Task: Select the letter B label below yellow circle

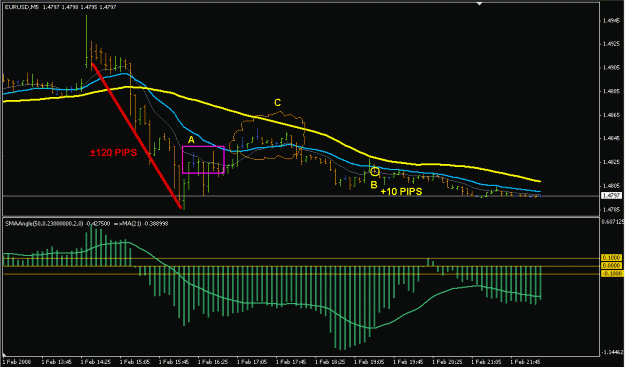Action: 374,185
